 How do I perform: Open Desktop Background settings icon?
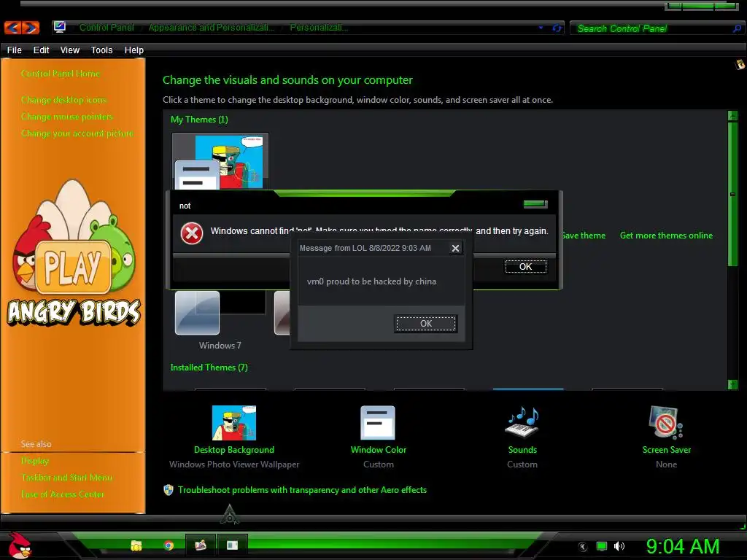coord(234,423)
